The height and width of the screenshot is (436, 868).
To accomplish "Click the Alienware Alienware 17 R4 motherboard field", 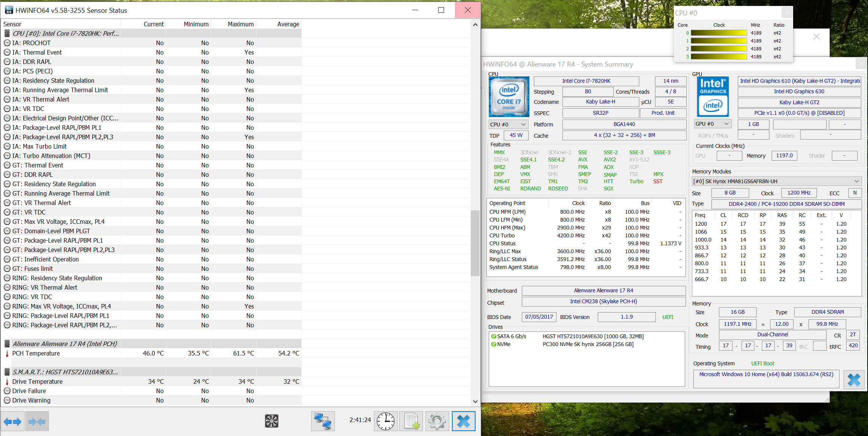I will [x=603, y=290].
